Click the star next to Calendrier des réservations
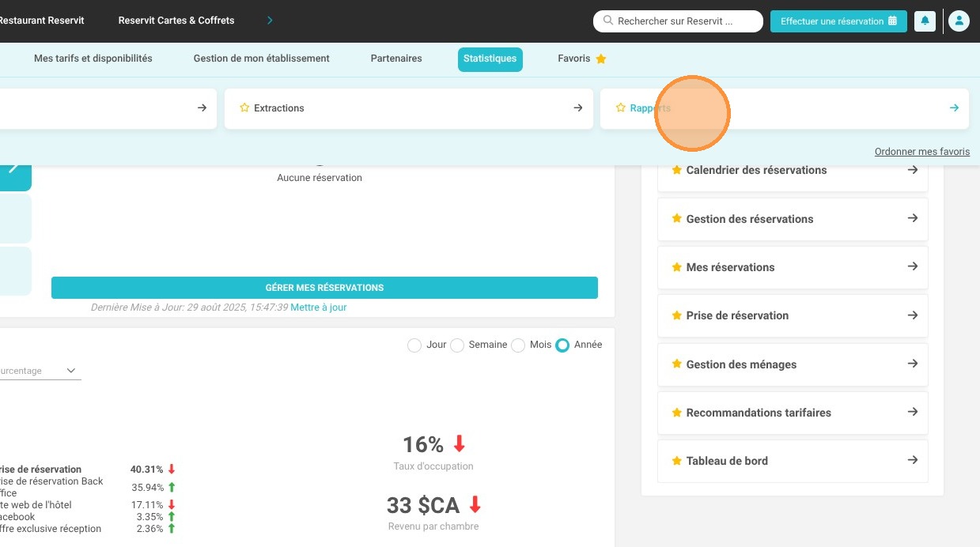Image resolution: width=980 pixels, height=547 pixels. click(676, 170)
